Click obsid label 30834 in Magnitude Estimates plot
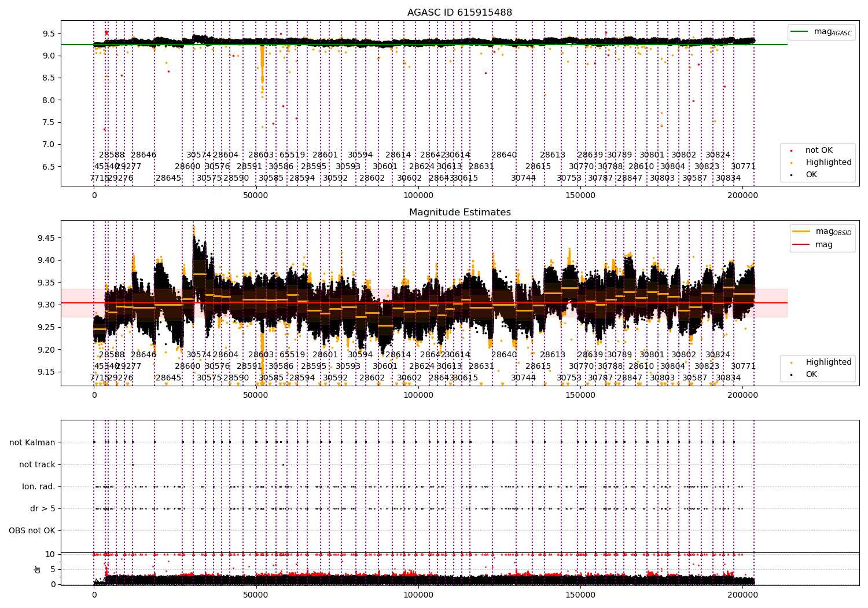This screenshot has height=608, width=868. 729,378
